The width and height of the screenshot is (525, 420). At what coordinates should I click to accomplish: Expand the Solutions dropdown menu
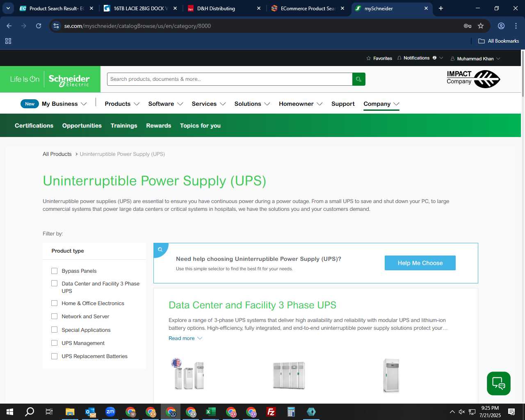(x=252, y=104)
